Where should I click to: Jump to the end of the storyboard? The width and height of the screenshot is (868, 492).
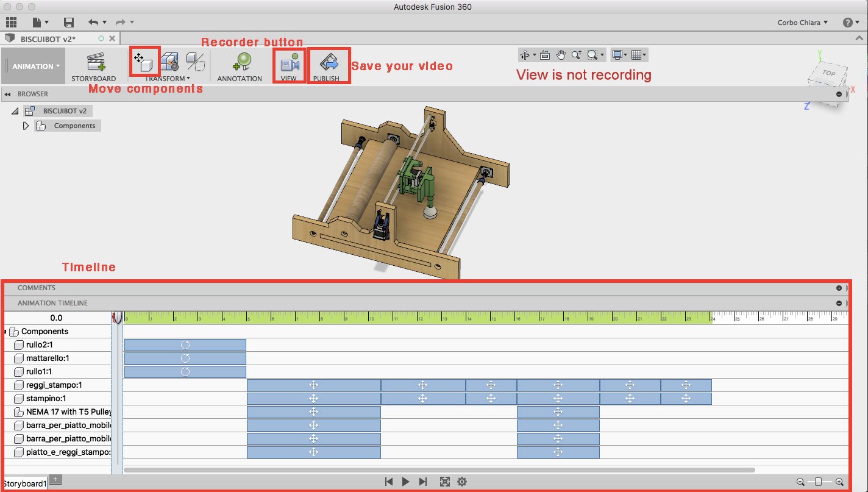point(423,482)
